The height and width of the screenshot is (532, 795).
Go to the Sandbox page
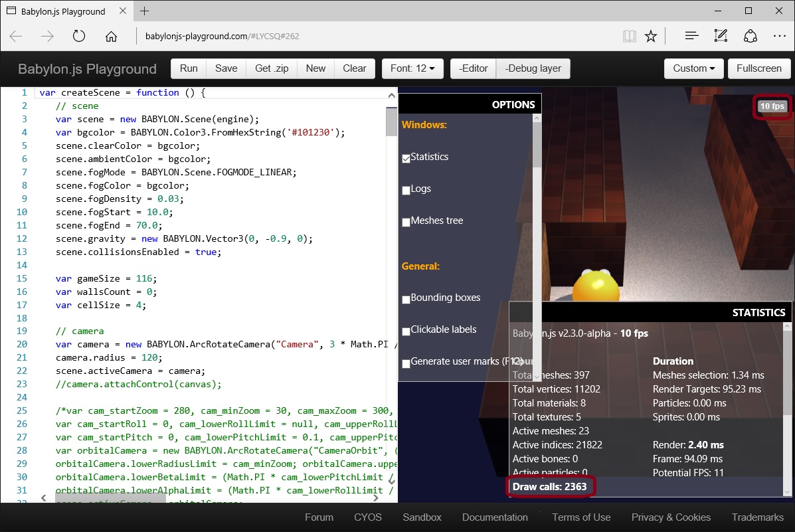click(422, 517)
